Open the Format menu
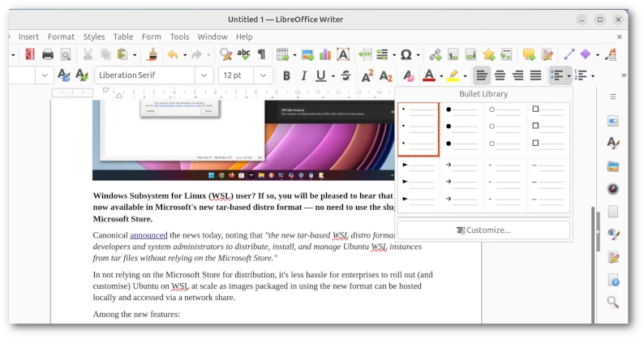Screen dimensions: 644x339 tap(61, 36)
